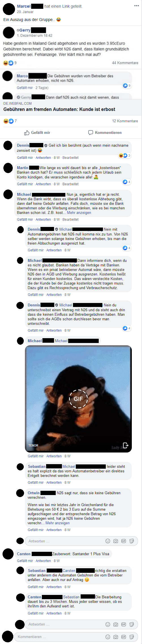Click Antworten under Carsten's Zauberwort comment

pyautogui.click(x=43, y=561)
